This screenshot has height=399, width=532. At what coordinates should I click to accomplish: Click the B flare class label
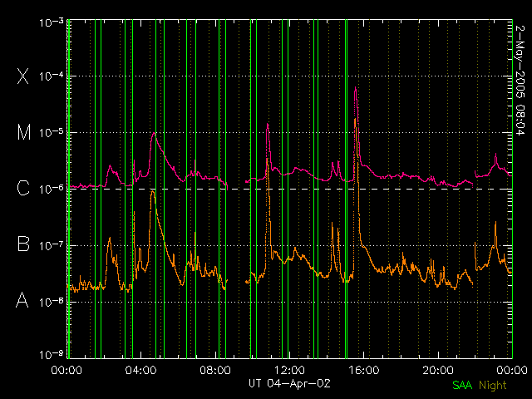pyautogui.click(x=23, y=244)
